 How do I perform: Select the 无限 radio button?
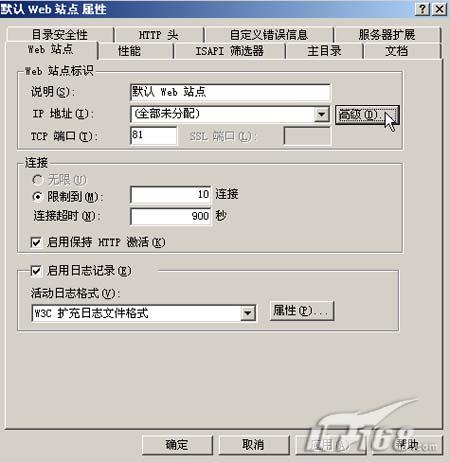click(38, 180)
